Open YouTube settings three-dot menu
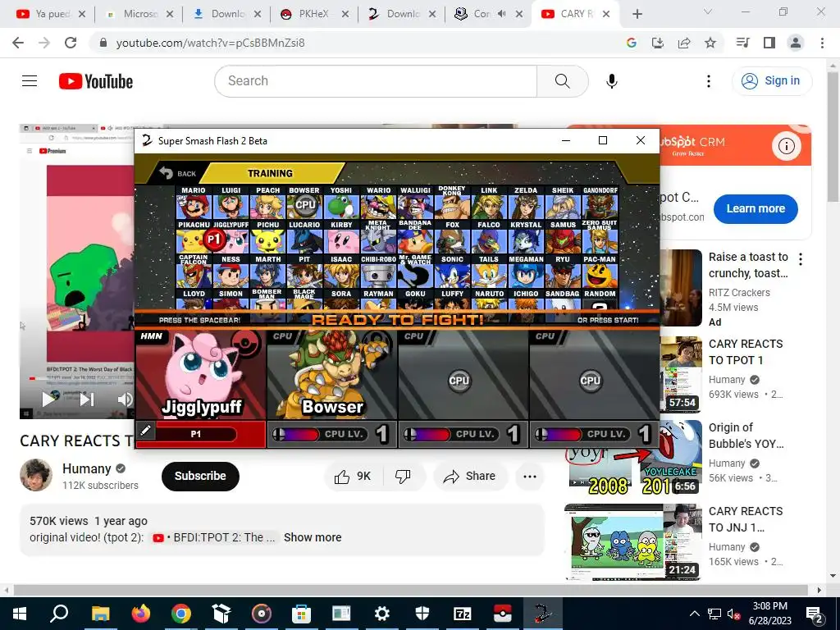The height and width of the screenshot is (630, 840). (x=708, y=81)
